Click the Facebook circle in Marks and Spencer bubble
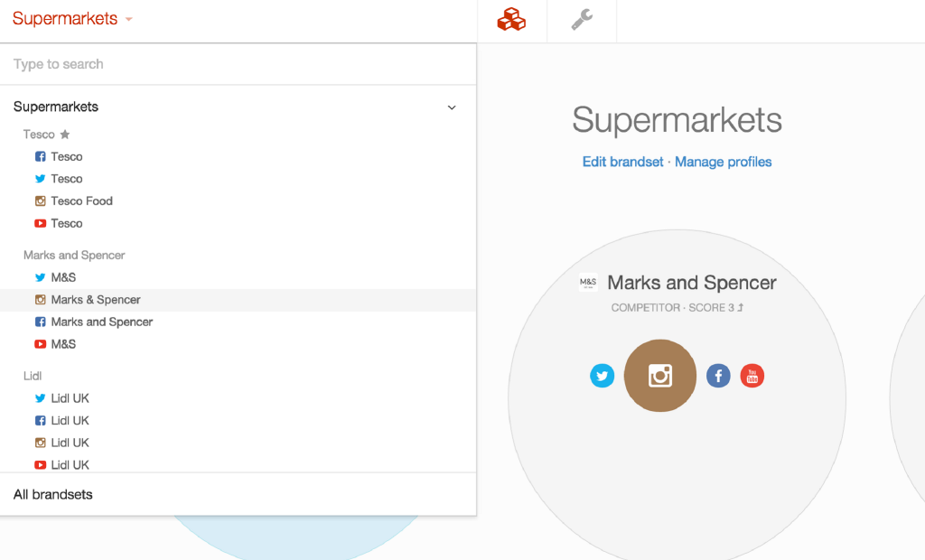The height and width of the screenshot is (560, 925). coord(718,376)
